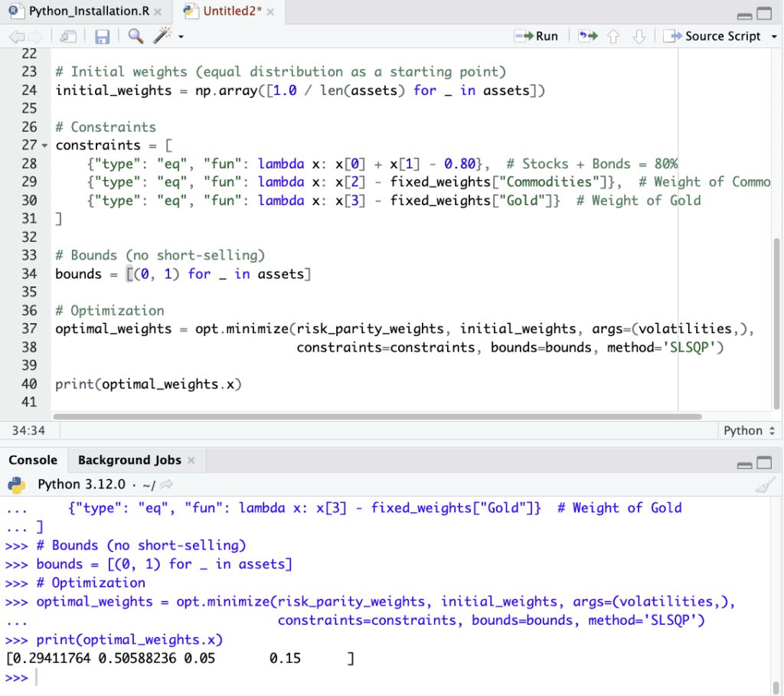This screenshot has height=696, width=784.
Task: Go to the previous section with the up arrow
Action: (x=612, y=36)
